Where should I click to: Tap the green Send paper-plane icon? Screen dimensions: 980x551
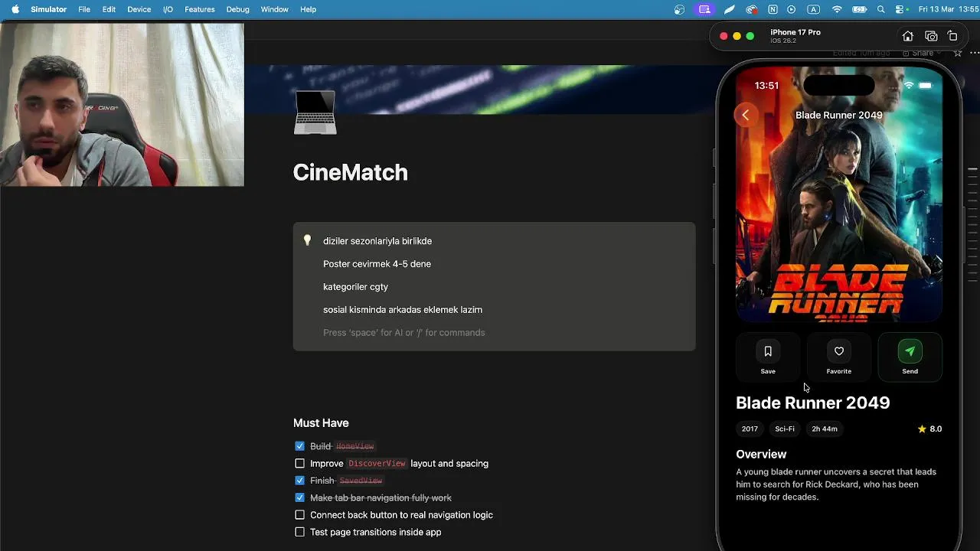point(910,351)
